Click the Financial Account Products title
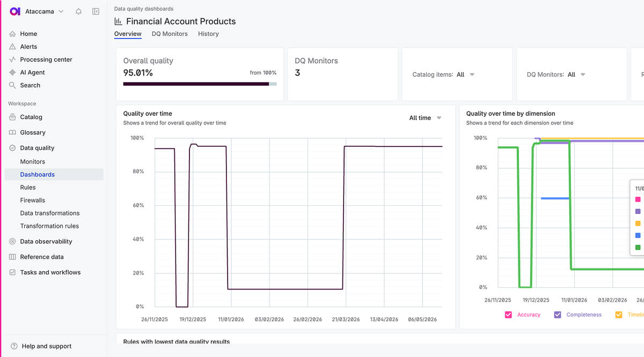This screenshot has height=357, width=644. tap(181, 21)
